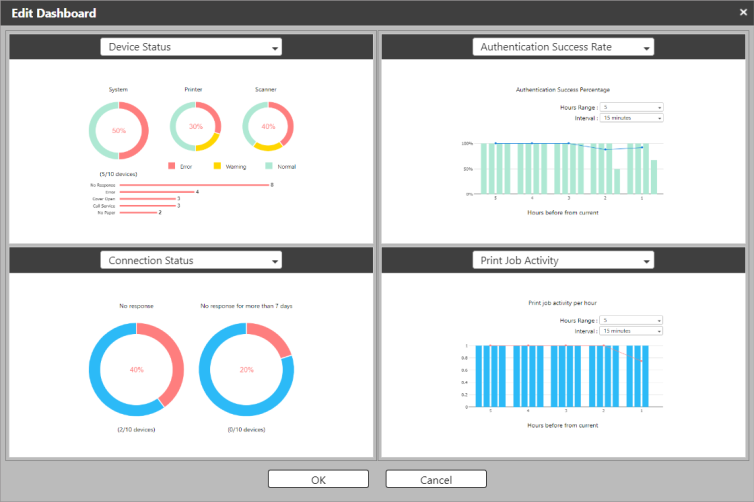Select the System donut chart showing 50%
The image size is (754, 502).
tap(119, 131)
